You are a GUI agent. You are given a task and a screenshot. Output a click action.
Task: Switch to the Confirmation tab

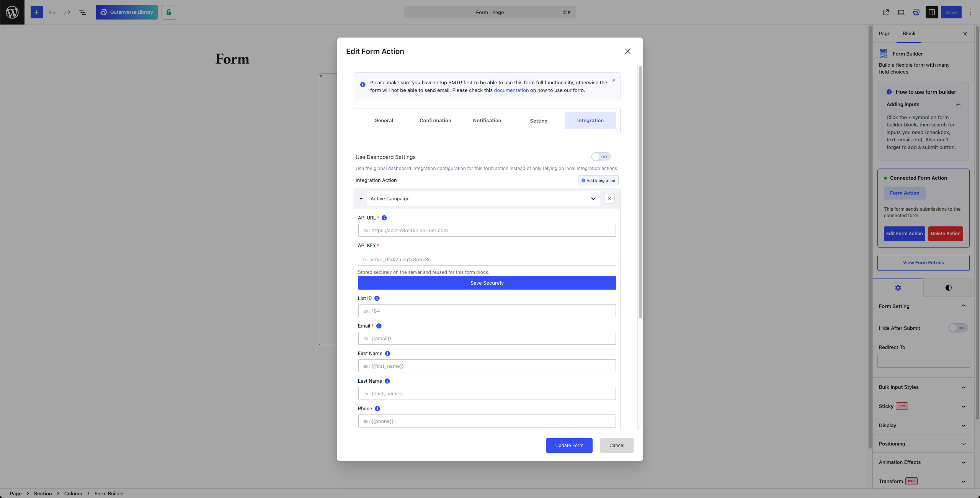coord(435,120)
